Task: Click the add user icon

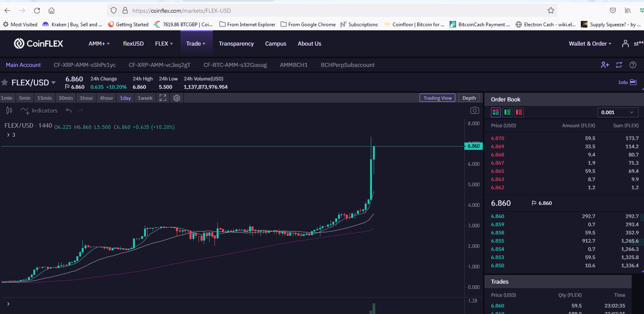Action: point(605,65)
